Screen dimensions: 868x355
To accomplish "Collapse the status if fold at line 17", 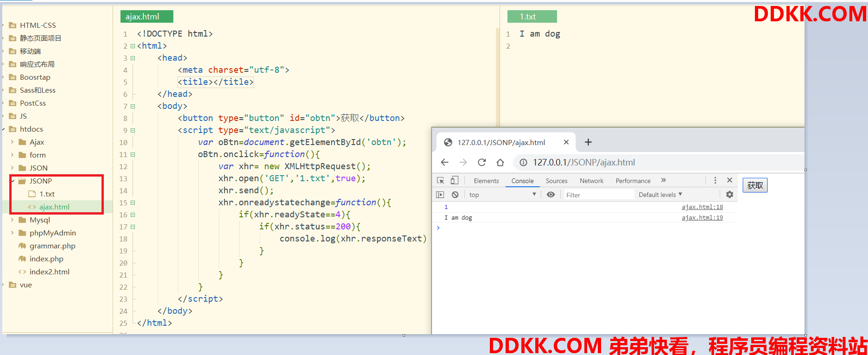I will pyautogui.click(x=133, y=227).
